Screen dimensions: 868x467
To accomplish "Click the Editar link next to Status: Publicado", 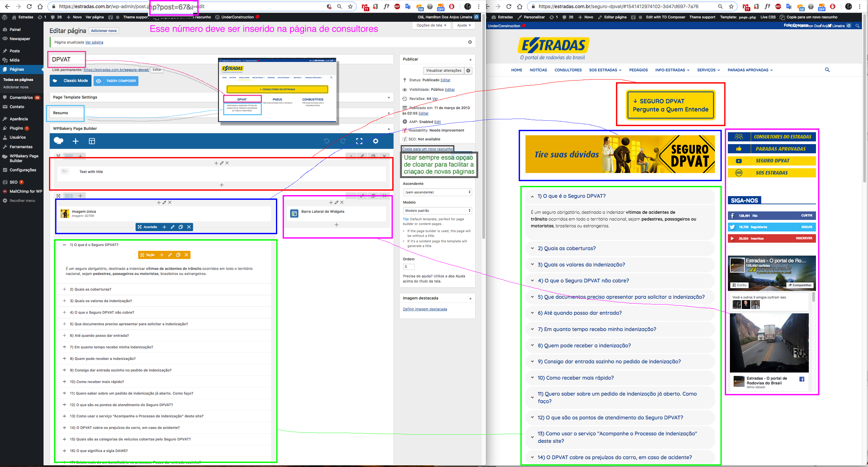I will coord(445,80).
